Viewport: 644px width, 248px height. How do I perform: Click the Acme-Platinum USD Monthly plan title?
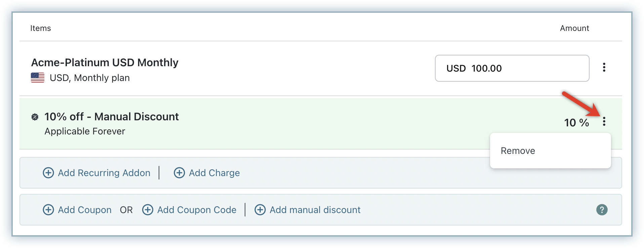click(105, 63)
